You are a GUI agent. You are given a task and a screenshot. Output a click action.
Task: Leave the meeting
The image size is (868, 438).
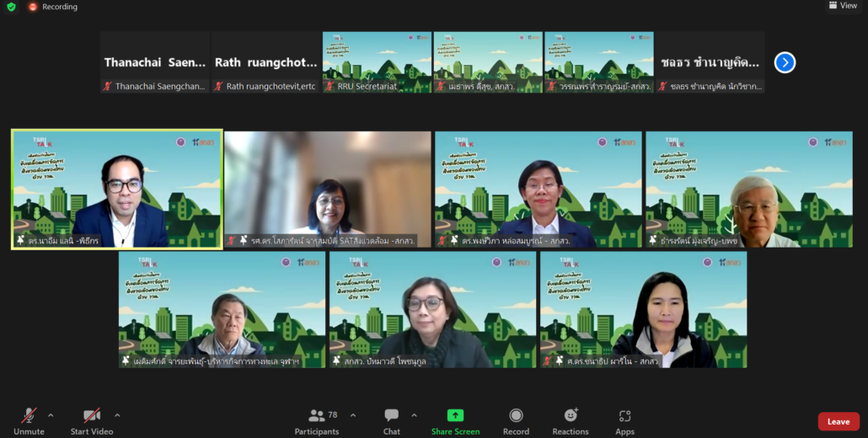838,421
